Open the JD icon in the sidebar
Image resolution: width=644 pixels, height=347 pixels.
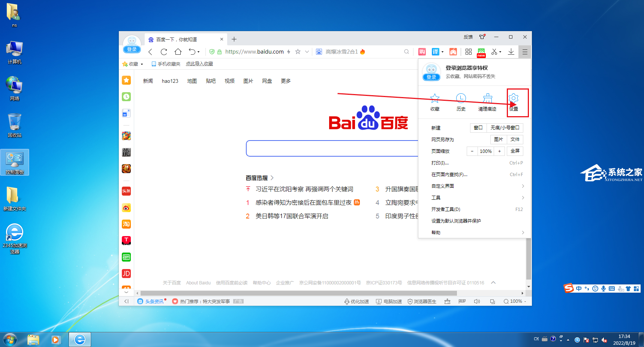click(x=126, y=274)
